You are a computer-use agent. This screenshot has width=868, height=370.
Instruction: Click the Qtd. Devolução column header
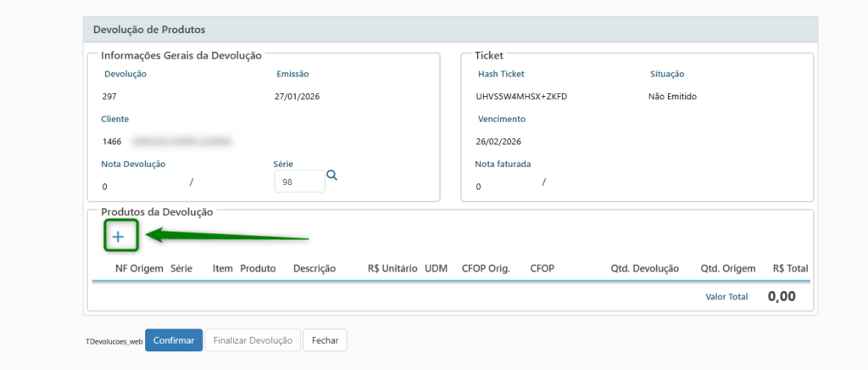(644, 268)
